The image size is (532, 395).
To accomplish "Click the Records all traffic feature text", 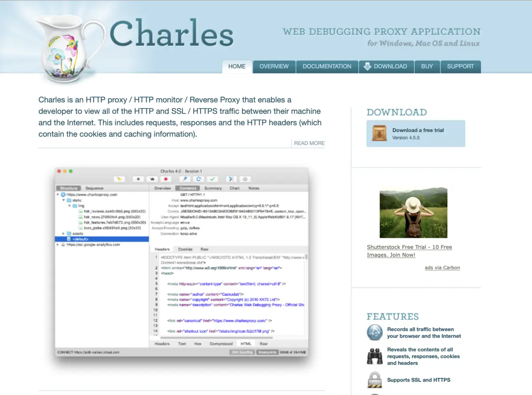I will click(424, 333).
